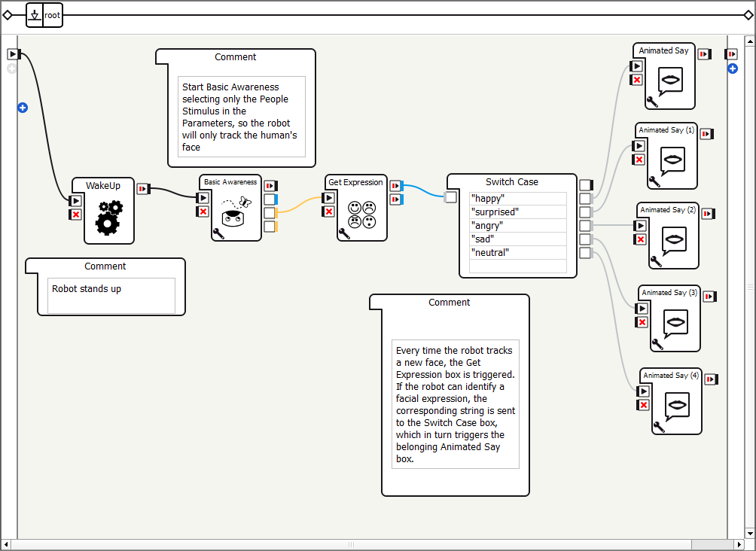Select the root breadcrumb label
Image resolution: width=756 pixels, height=551 pixels.
point(53,15)
